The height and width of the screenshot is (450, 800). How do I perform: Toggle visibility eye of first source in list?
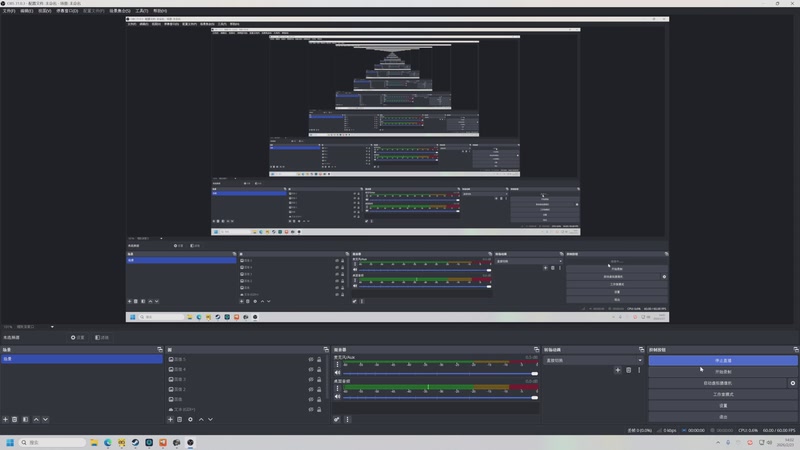click(x=311, y=359)
